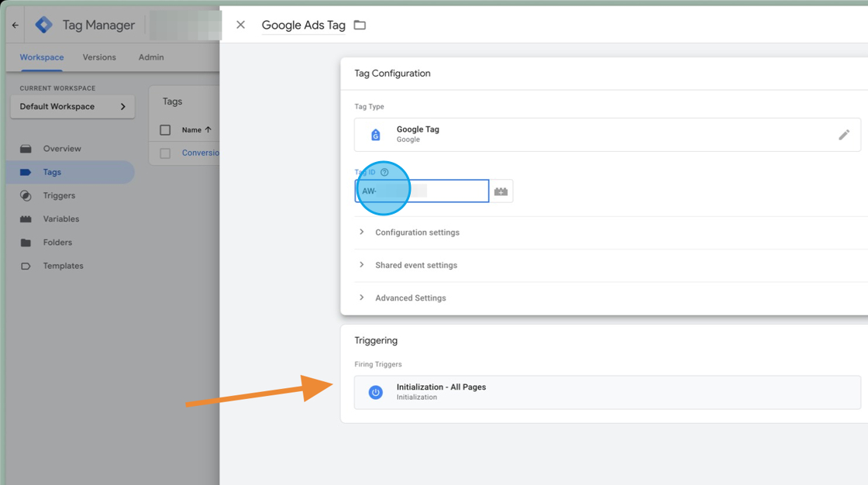Open the Conversion tag link

(x=201, y=153)
